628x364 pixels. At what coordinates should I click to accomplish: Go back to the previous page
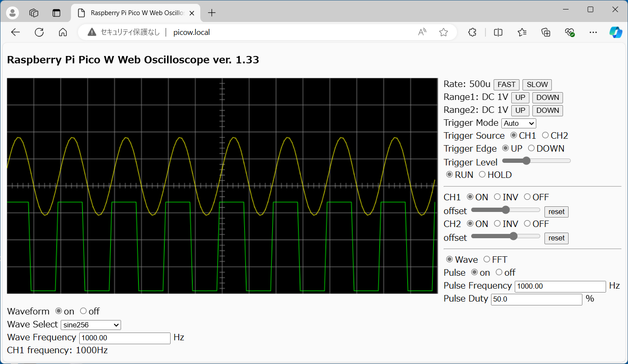[x=16, y=32]
